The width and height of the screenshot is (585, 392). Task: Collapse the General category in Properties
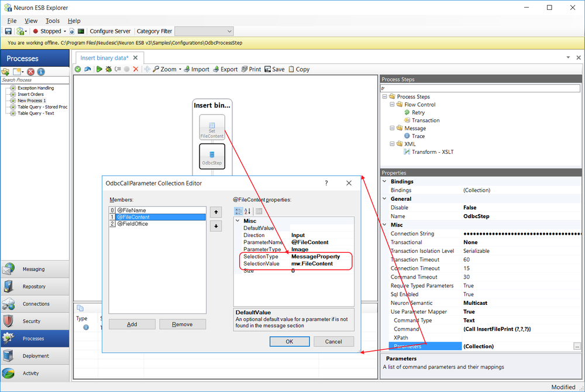tap(385, 199)
